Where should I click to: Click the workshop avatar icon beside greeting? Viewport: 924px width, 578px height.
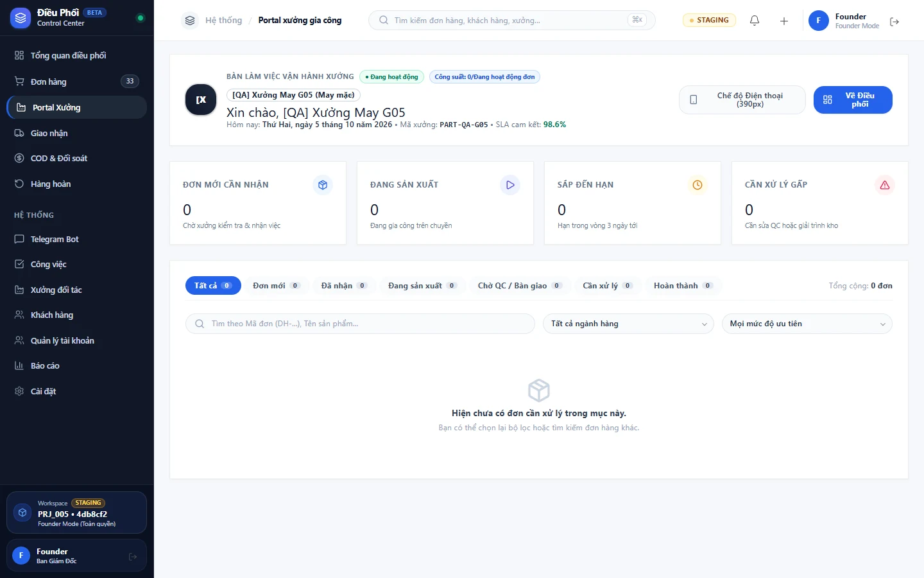point(201,100)
